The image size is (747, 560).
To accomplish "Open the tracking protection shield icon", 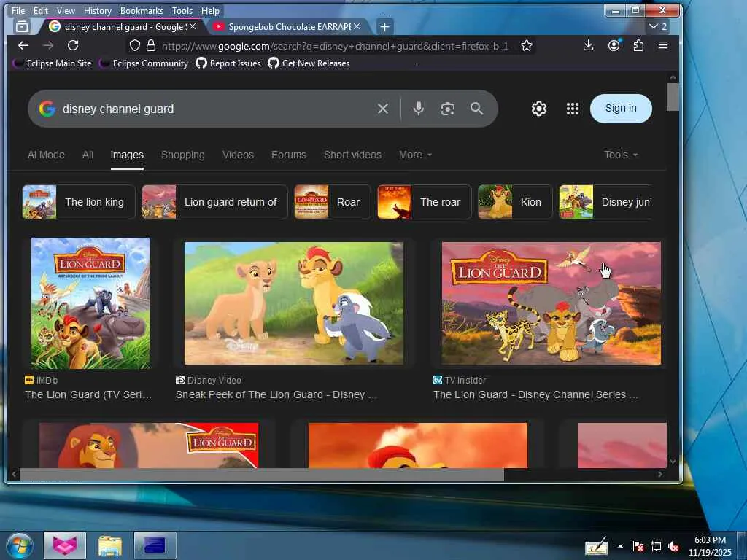I will (x=135, y=46).
